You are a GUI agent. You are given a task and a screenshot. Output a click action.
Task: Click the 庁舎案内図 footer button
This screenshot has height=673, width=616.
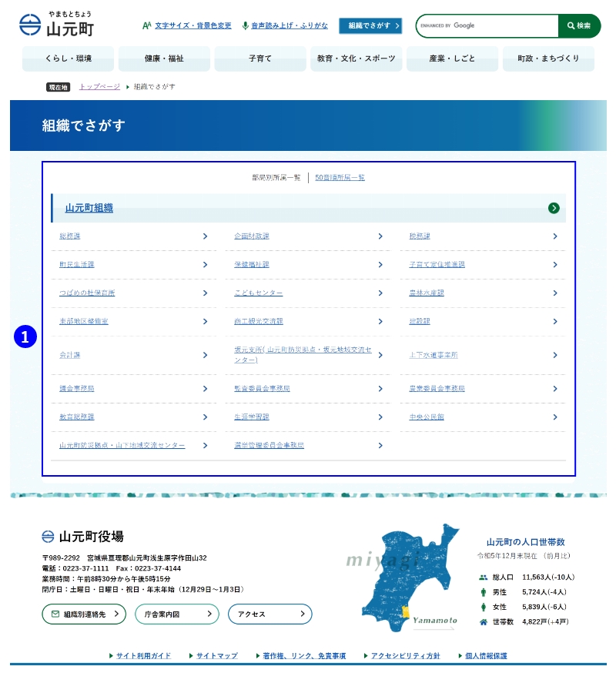[177, 614]
